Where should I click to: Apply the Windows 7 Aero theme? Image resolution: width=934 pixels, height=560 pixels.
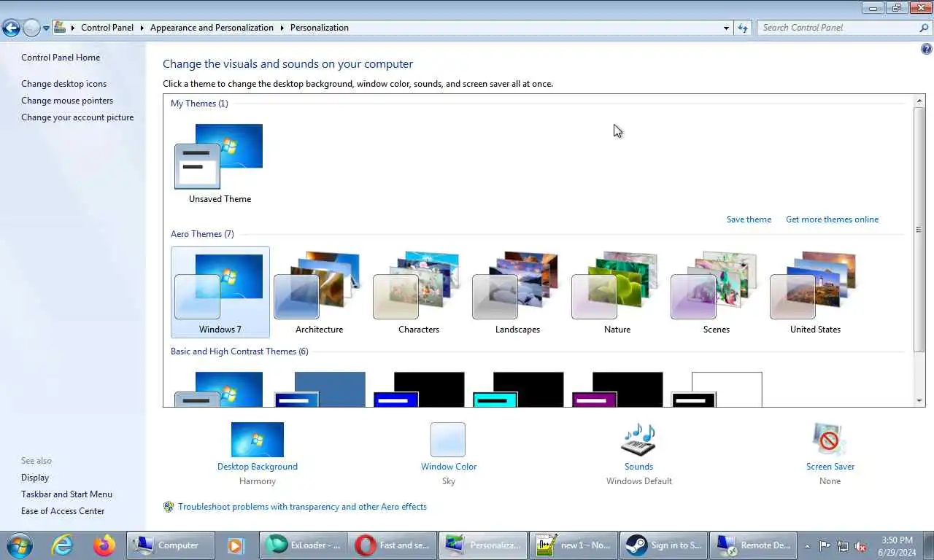pyautogui.click(x=220, y=292)
